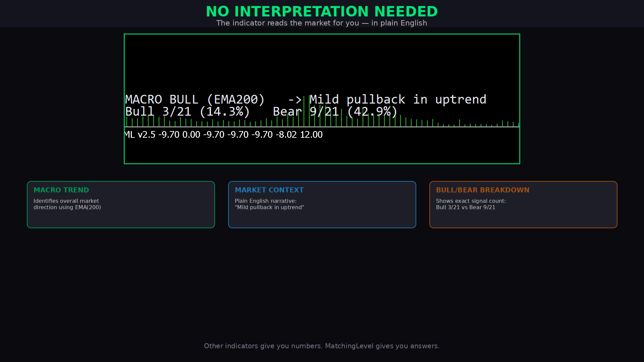Click the MACRO BULL (EMA200) text

pos(195,100)
